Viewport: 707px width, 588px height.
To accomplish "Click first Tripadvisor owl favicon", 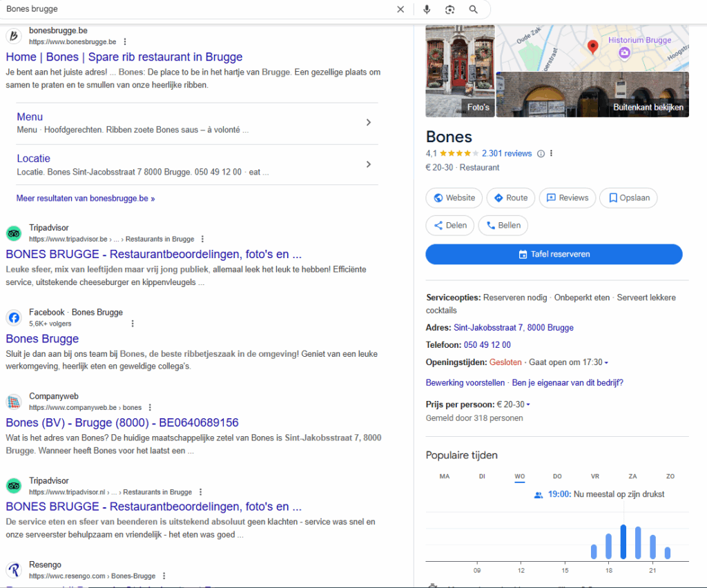I will [x=14, y=233].
